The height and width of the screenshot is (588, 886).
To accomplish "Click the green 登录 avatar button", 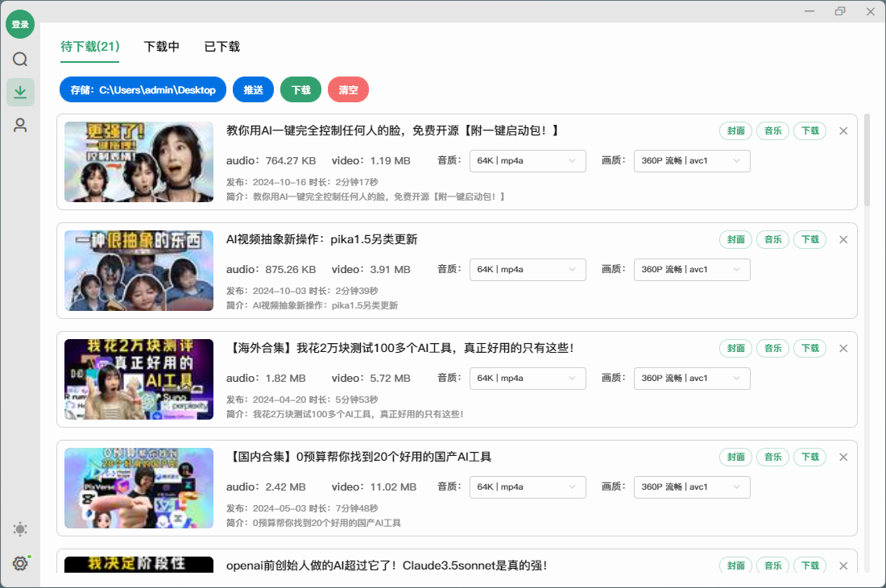I will [x=20, y=24].
